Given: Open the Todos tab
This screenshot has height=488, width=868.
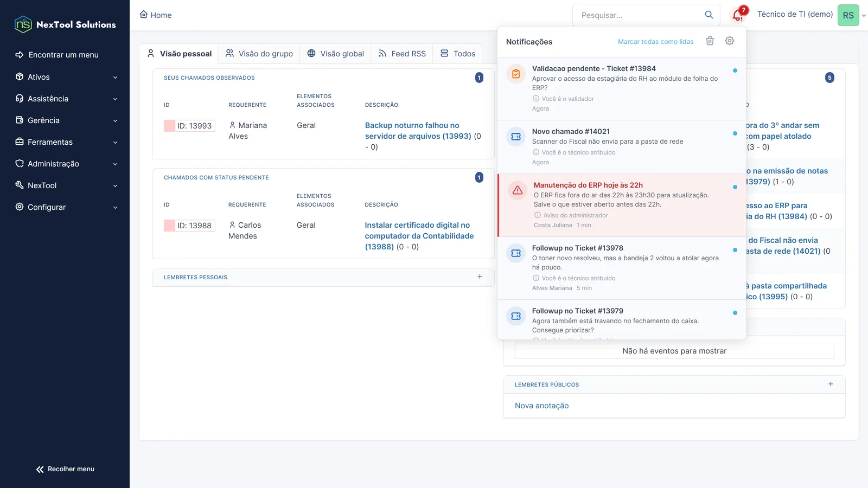Looking at the screenshot, I should point(457,54).
